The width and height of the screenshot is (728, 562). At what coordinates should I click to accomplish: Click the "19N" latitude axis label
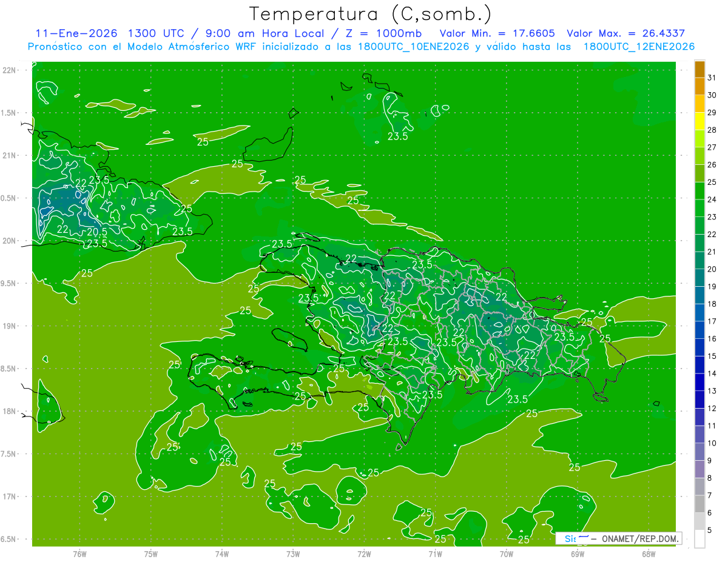coord(10,326)
